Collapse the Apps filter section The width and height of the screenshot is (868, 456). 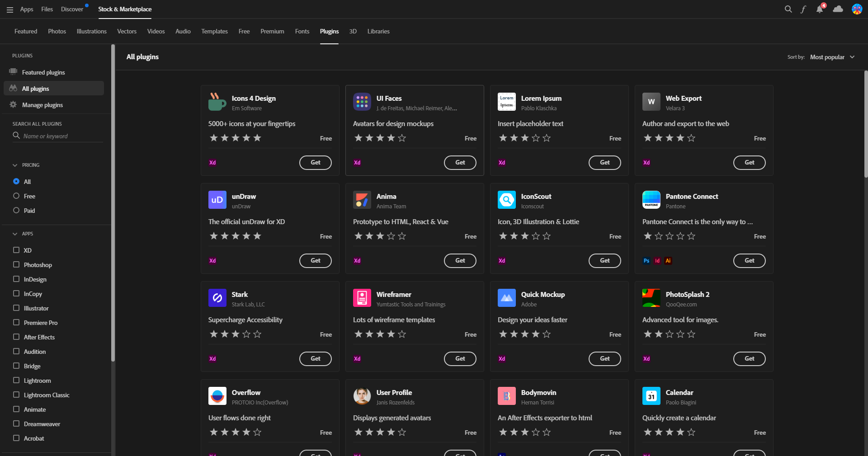click(15, 234)
